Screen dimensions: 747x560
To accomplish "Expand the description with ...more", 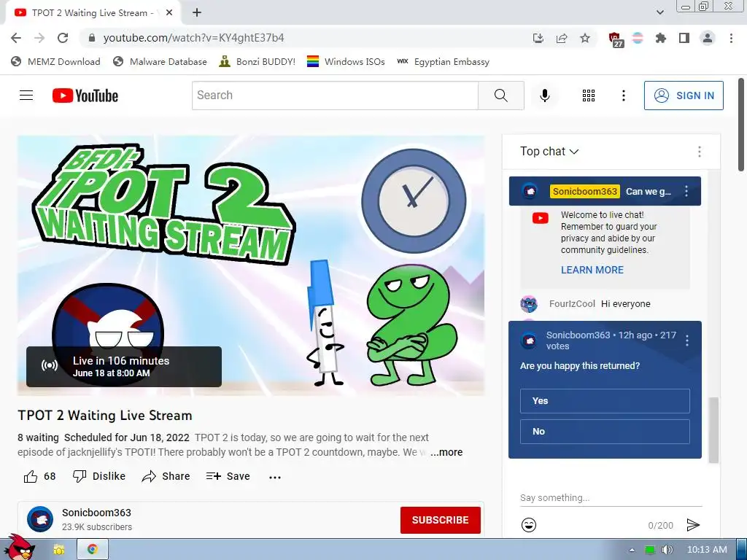I will [446, 452].
